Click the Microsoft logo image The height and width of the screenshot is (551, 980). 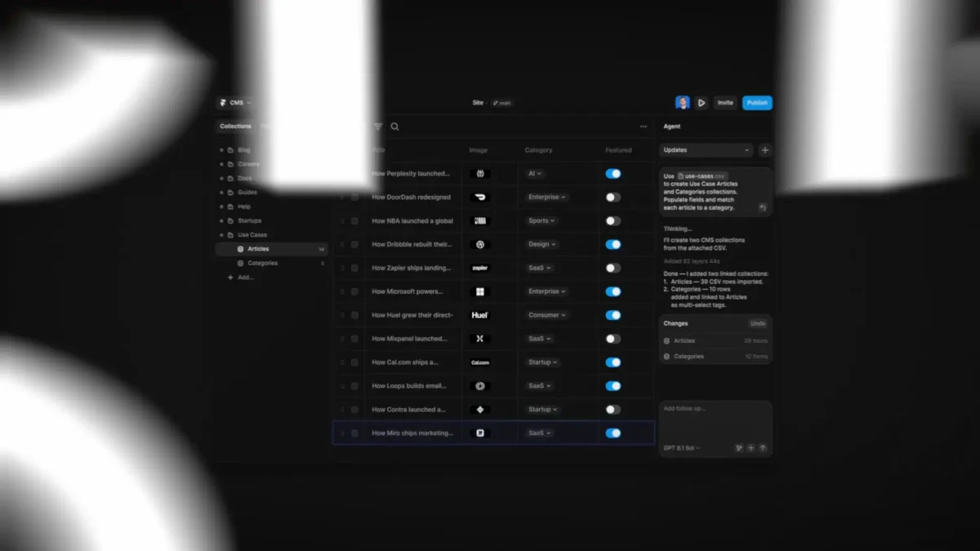coord(480,291)
